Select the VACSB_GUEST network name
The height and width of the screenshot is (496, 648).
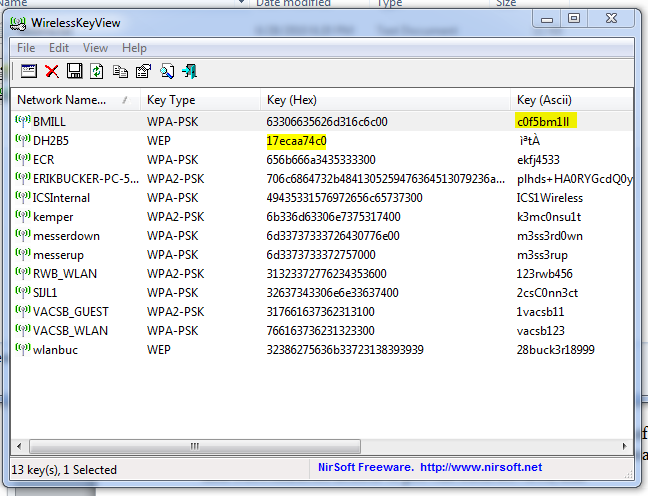[71, 312]
